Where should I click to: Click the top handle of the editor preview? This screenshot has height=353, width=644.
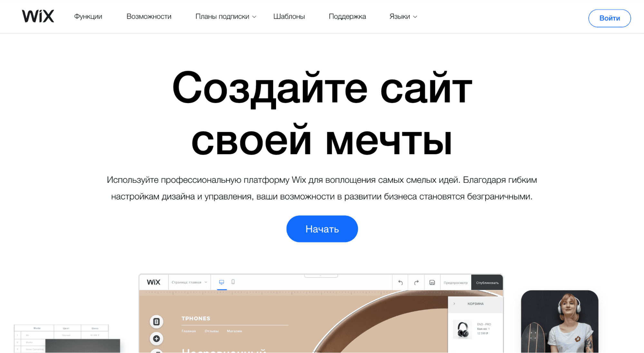[x=321, y=276]
